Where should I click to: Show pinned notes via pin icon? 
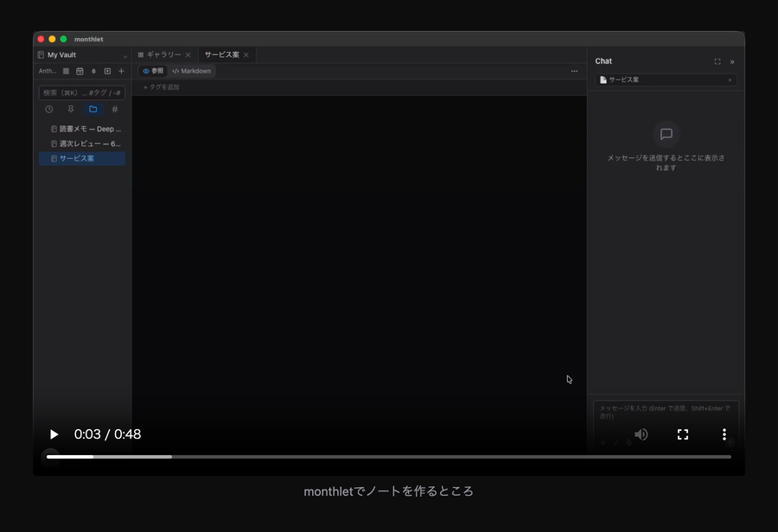(71, 109)
